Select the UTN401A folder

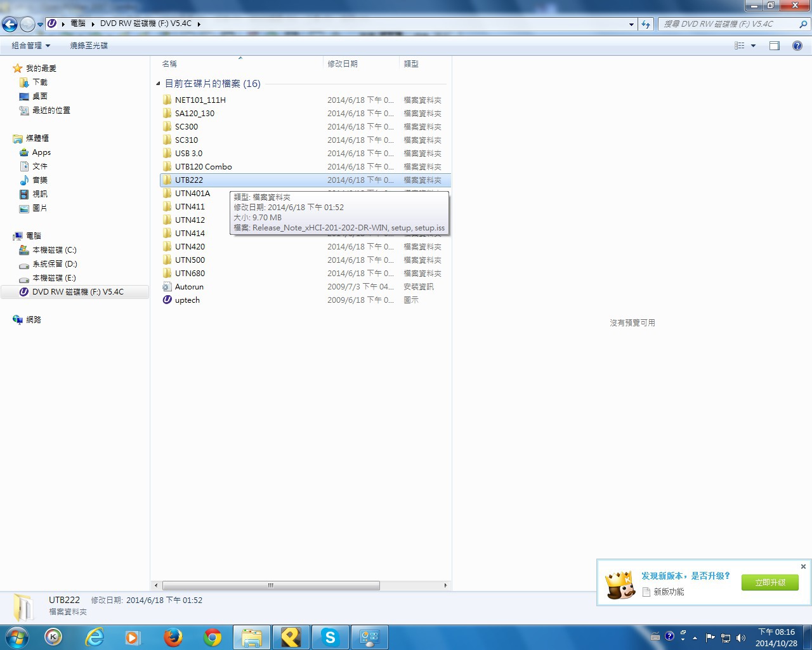[192, 193]
